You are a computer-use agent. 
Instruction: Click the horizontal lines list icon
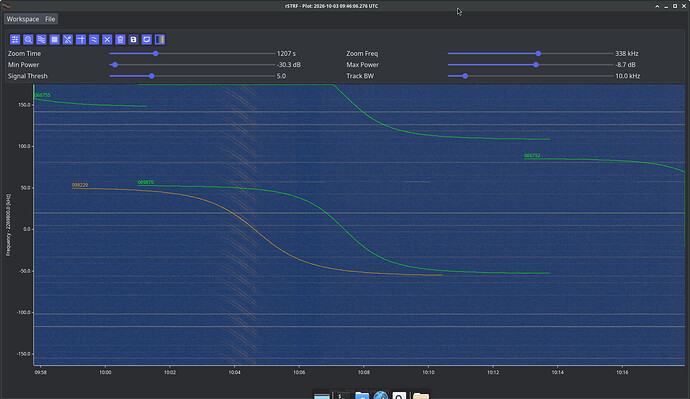[41, 40]
